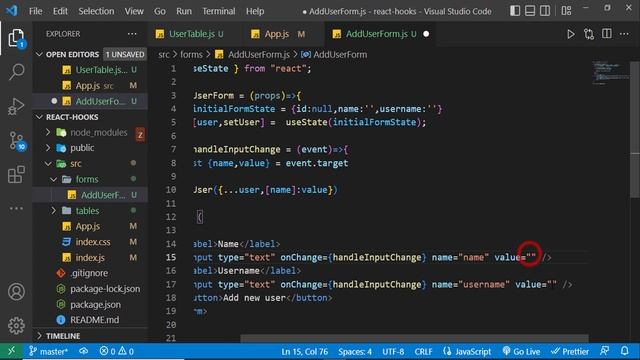Toggle primary side bar layout icon
Viewport: 640px width, 360px height.
[515, 11]
